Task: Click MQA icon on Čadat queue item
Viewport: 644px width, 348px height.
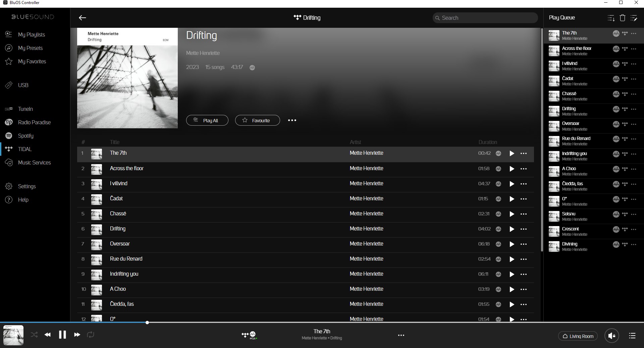Action: click(616, 79)
